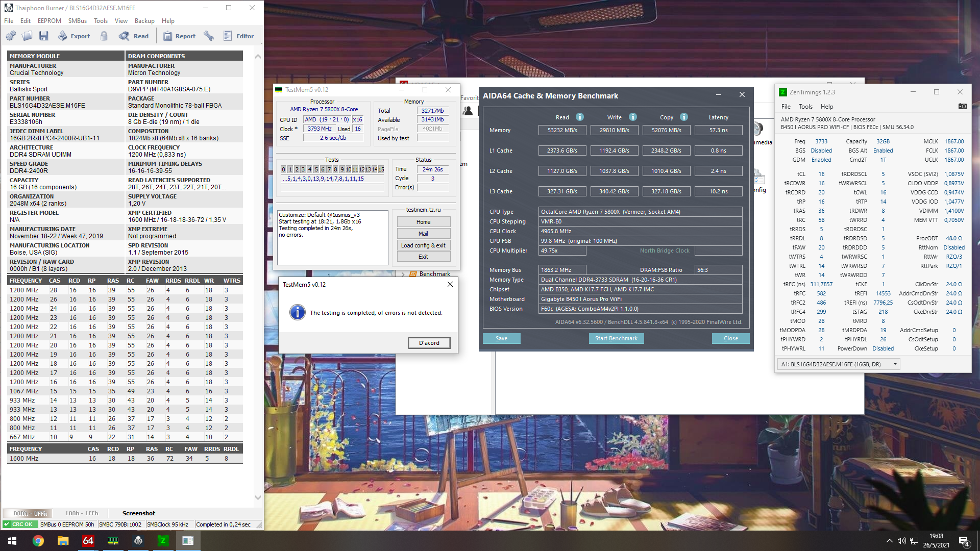
Task: Open the Editor from the toolbar
Action: [x=238, y=36]
